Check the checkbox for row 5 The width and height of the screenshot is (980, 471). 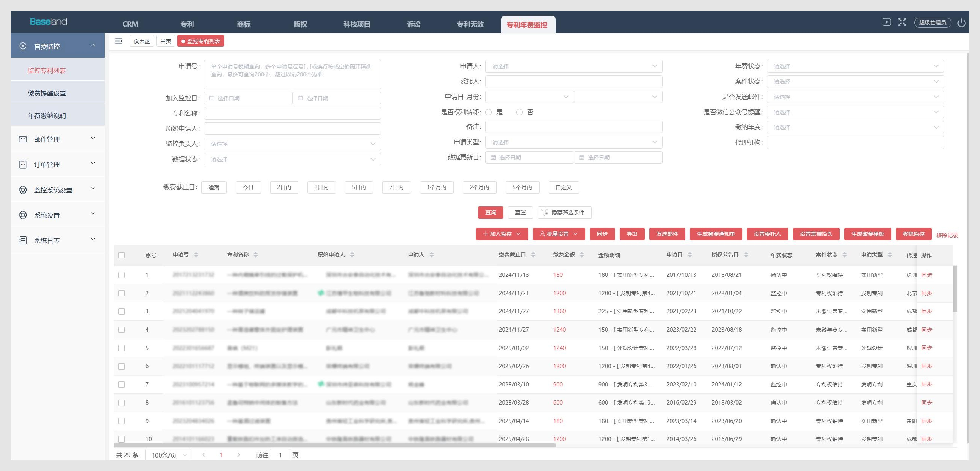point(122,348)
